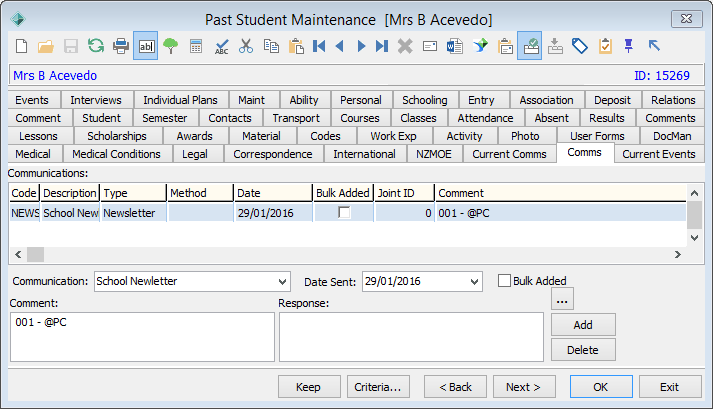713x409 pixels.
Task: Toggle the 'ab|' text field icon
Action: point(146,45)
